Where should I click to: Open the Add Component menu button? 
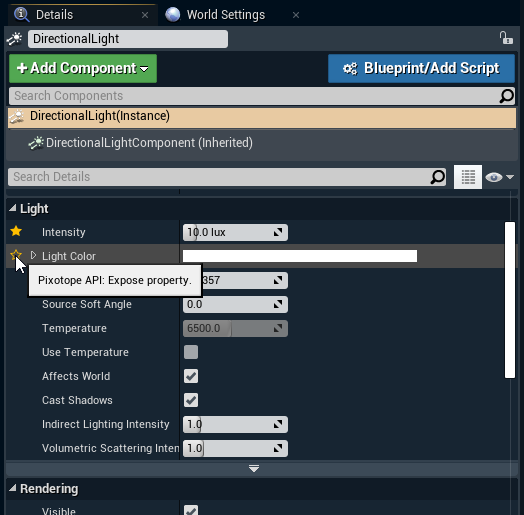tap(83, 69)
